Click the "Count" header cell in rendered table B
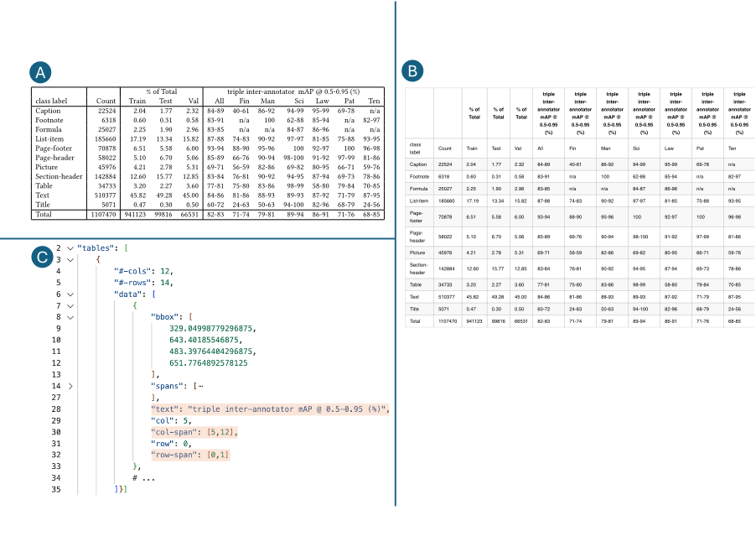The image size is (756, 557). pyautogui.click(x=444, y=148)
